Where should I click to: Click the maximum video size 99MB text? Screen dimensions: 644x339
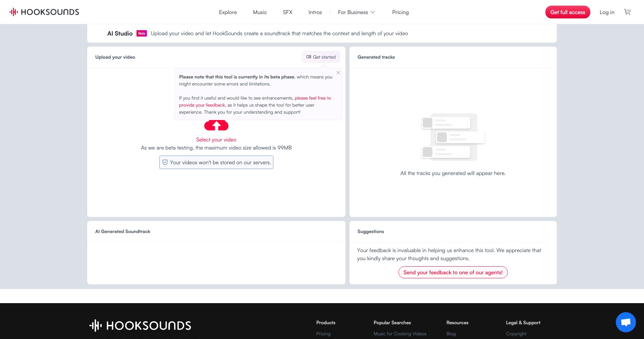216,148
